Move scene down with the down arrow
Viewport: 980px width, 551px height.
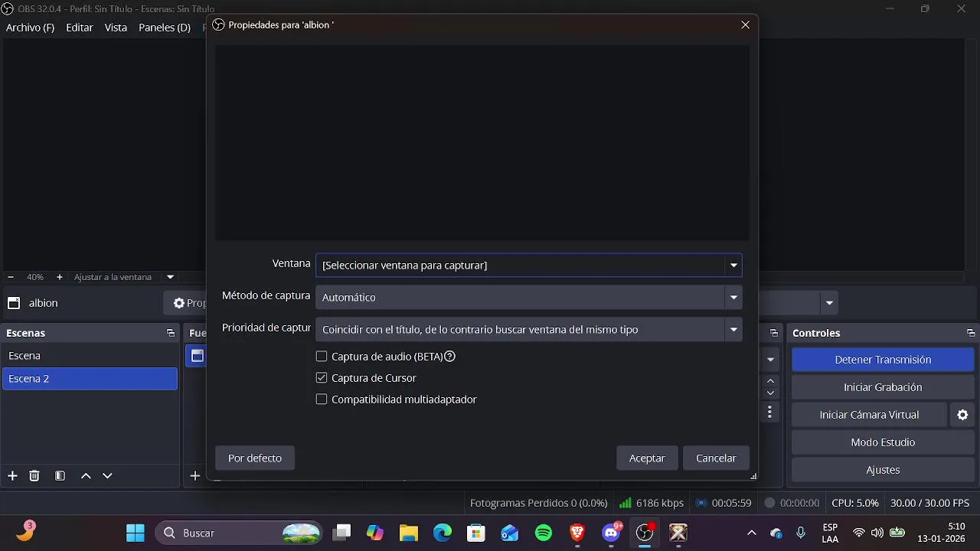107,476
